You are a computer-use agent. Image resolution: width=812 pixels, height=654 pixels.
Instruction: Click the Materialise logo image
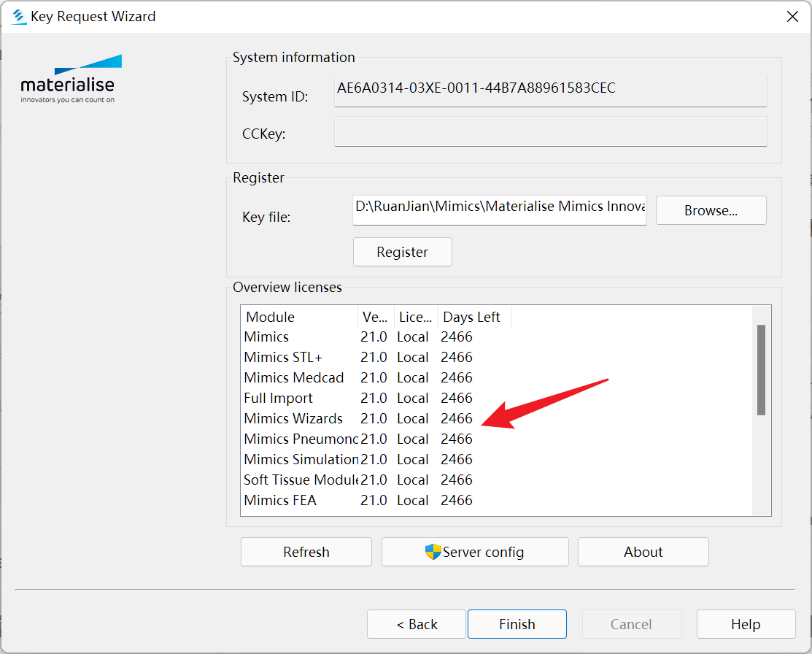pyautogui.click(x=71, y=79)
